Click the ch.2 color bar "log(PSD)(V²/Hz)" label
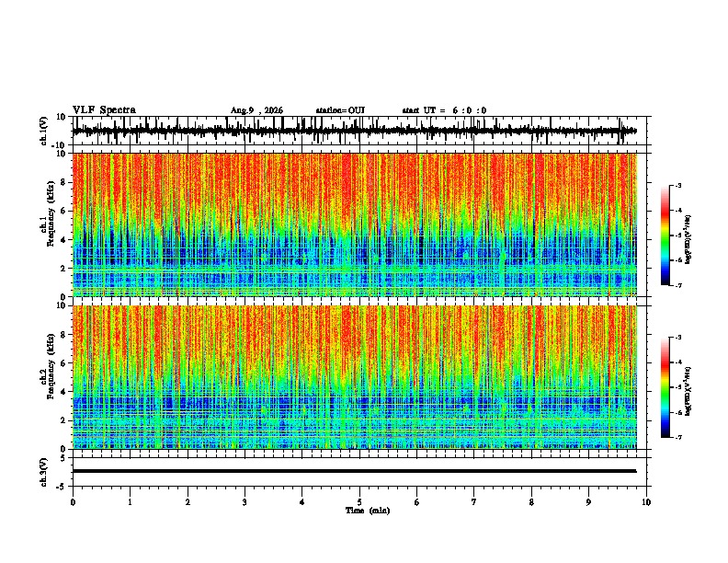Image resolution: width=728 pixels, height=563 pixels. pos(688,392)
